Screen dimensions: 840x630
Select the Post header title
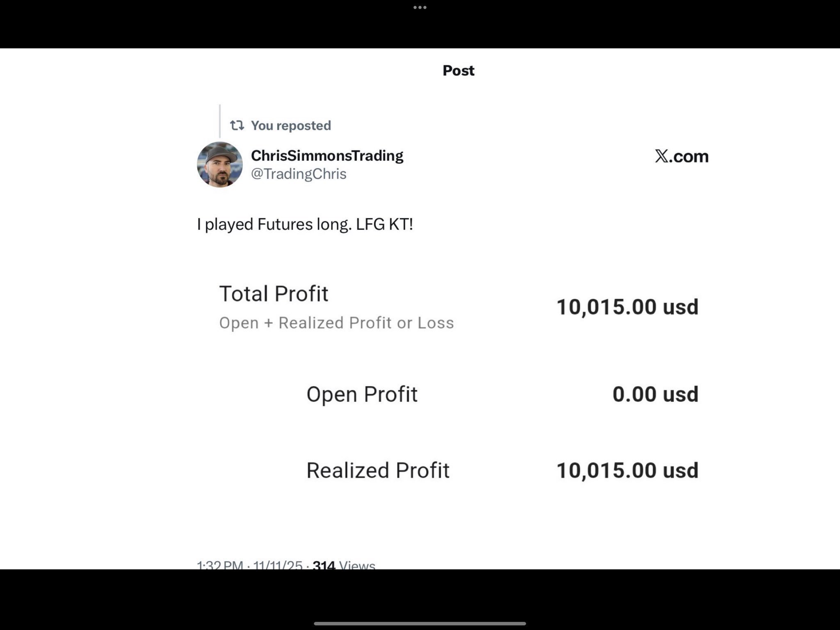click(x=459, y=71)
